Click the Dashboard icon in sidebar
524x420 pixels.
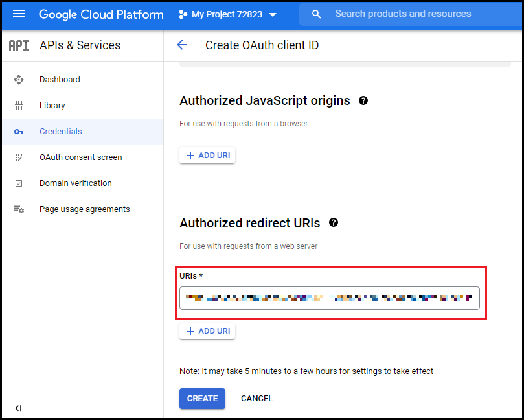pos(19,80)
